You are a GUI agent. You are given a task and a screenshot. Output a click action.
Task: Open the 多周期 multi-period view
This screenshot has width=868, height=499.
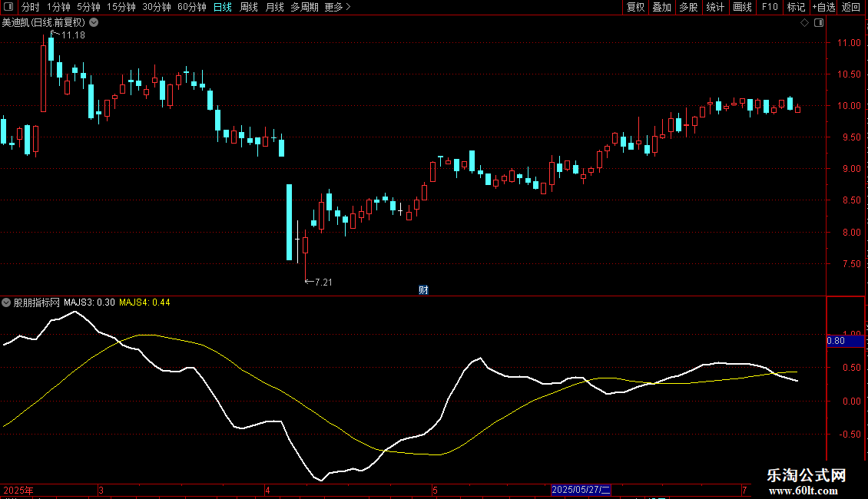(304, 7)
